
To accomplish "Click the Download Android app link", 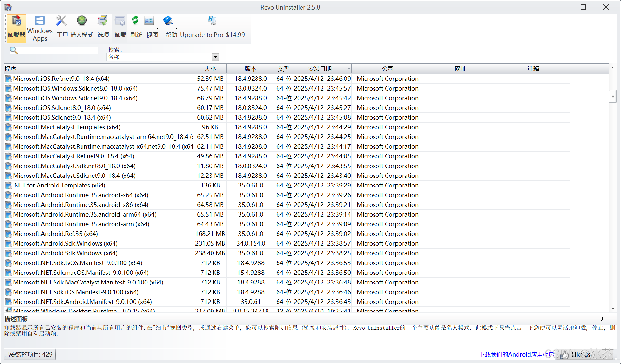I will 517,354.
